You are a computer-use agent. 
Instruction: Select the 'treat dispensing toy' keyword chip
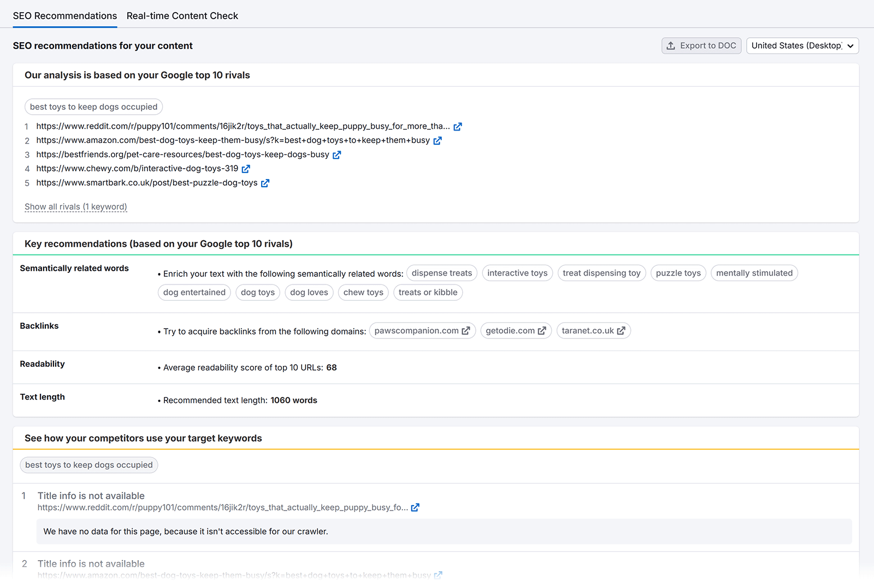[601, 273]
